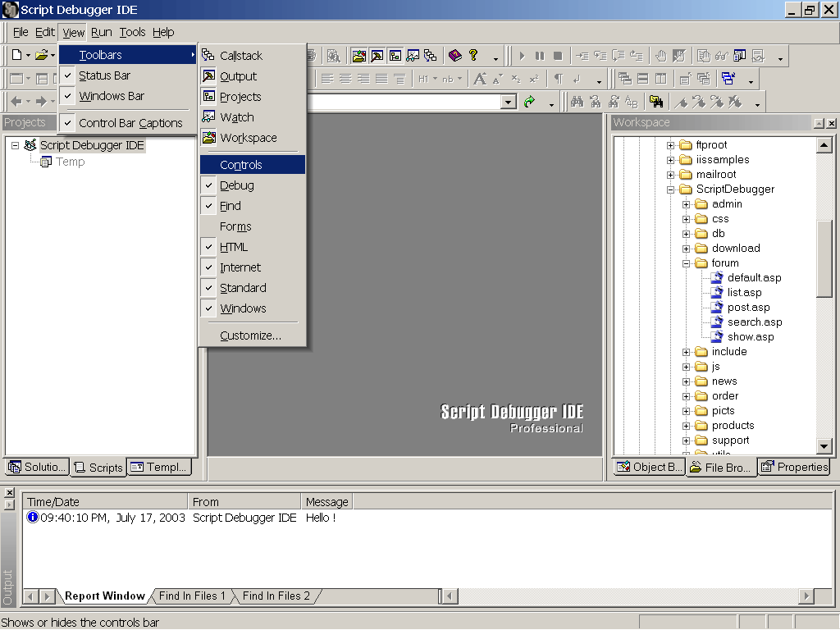The image size is (840, 630).
Task: Click the Back navigation arrow icon
Action: (x=16, y=101)
